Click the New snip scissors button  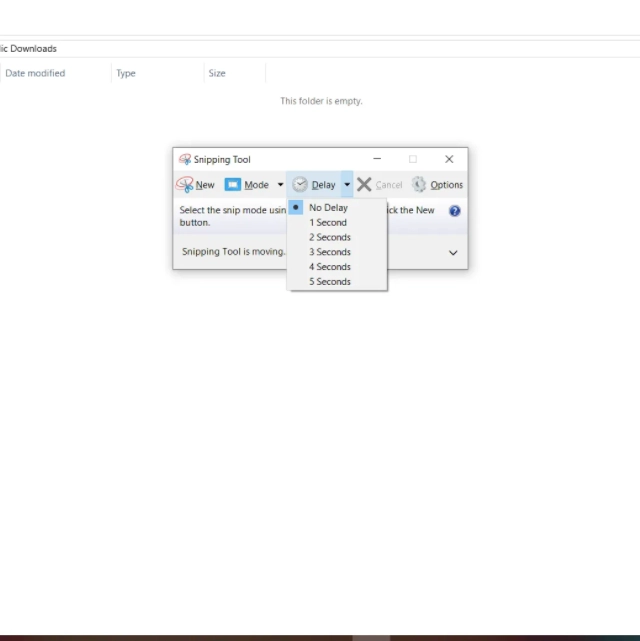(x=196, y=185)
